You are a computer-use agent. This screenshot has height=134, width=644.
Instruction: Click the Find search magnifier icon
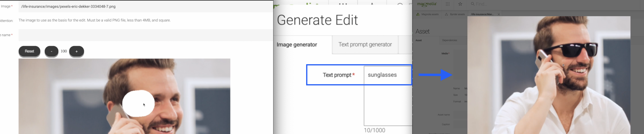(x=473, y=4)
